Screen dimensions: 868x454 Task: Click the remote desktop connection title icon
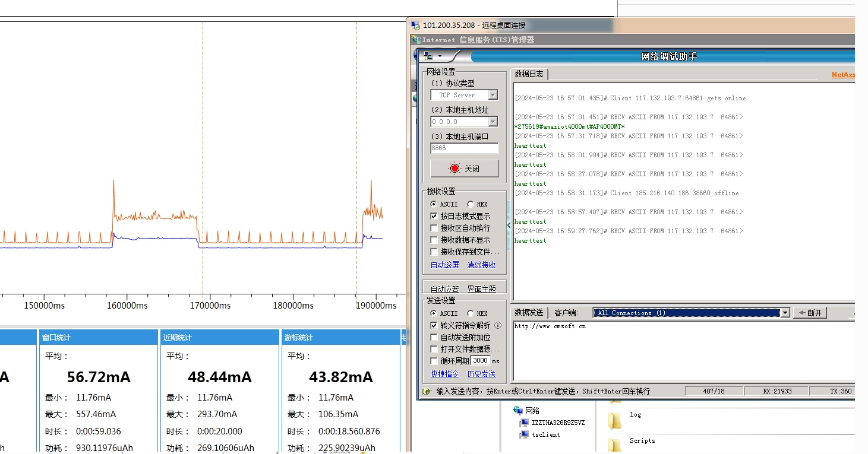click(415, 25)
